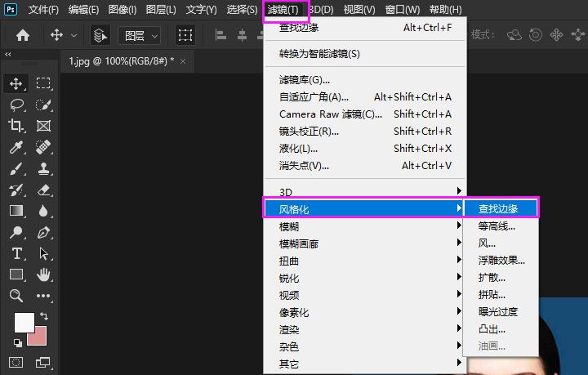Open the 图层(L) menu
The image size is (588, 375).
[161, 9]
